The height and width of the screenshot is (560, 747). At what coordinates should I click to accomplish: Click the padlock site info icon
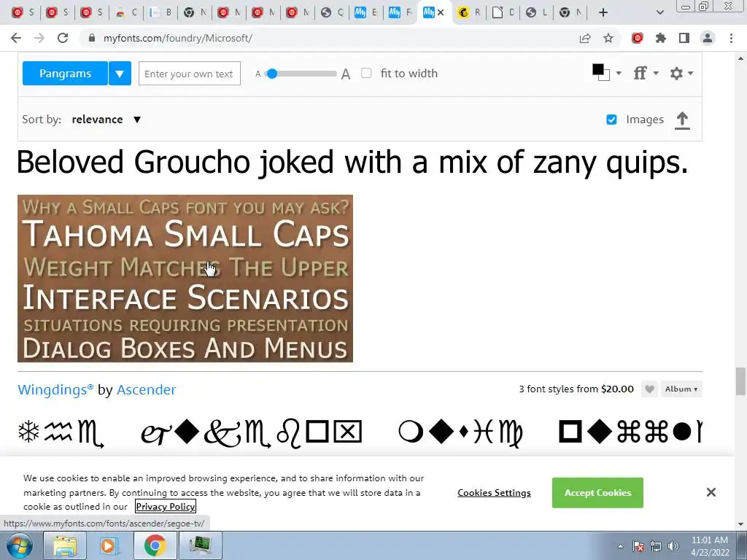coord(92,38)
